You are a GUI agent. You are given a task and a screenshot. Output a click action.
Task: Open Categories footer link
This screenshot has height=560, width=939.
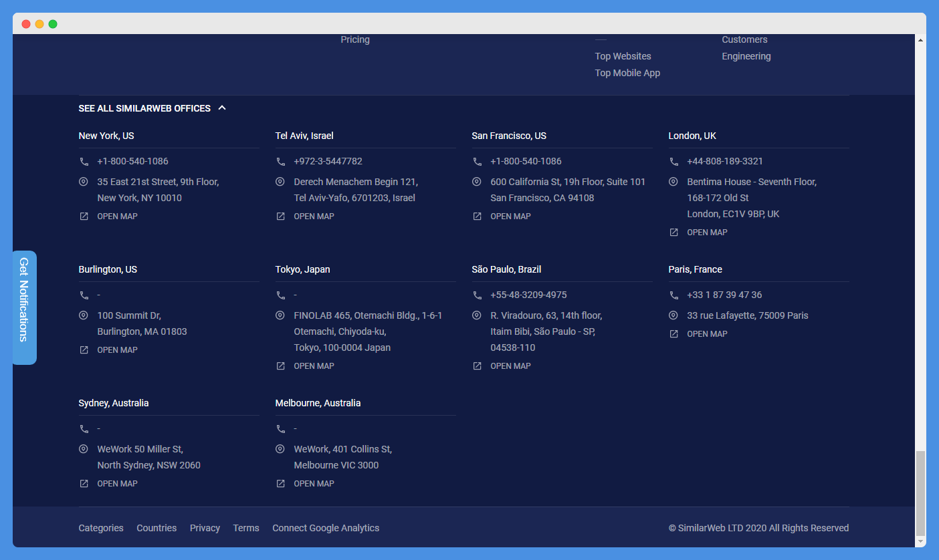pos(101,528)
